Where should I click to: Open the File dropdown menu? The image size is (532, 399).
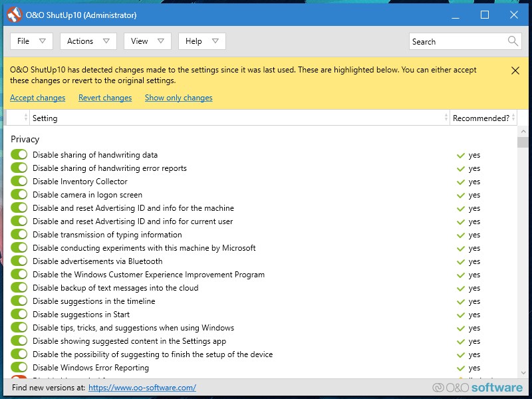pos(31,41)
